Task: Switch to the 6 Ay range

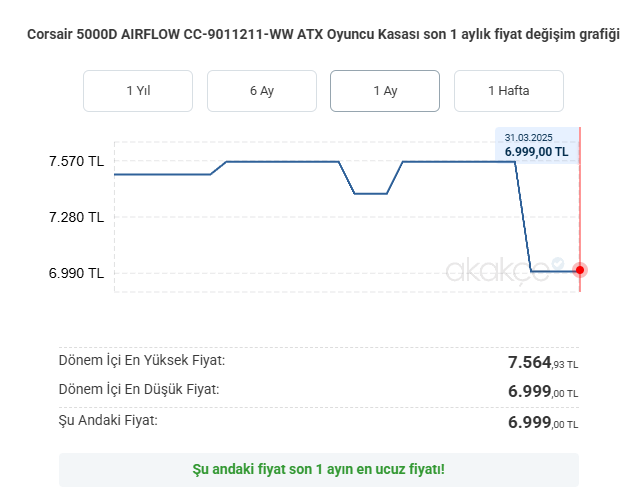Action: [x=262, y=91]
